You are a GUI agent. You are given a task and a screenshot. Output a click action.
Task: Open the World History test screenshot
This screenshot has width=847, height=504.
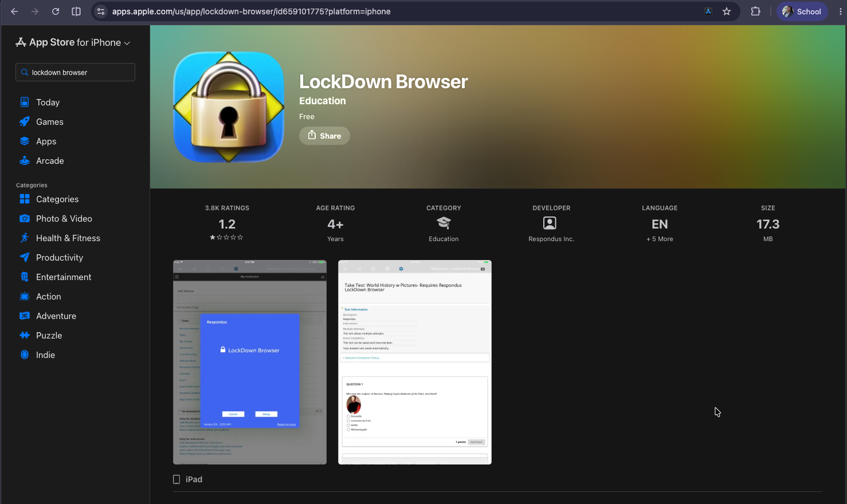click(x=415, y=362)
